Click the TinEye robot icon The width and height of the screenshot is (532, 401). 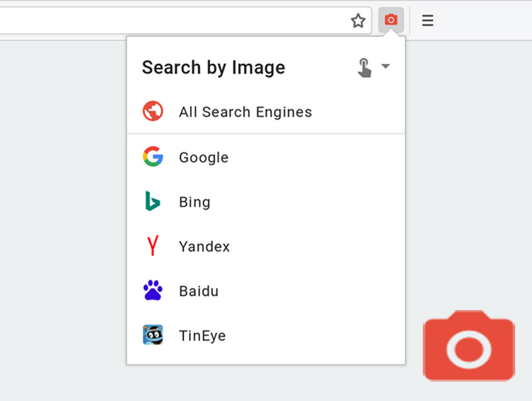[x=153, y=335]
